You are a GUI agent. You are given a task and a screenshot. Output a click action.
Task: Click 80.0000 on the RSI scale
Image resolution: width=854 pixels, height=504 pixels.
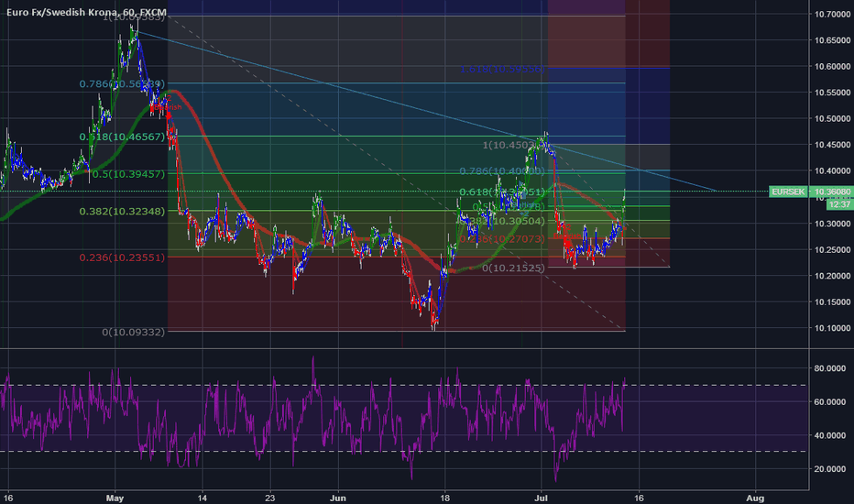pos(830,369)
